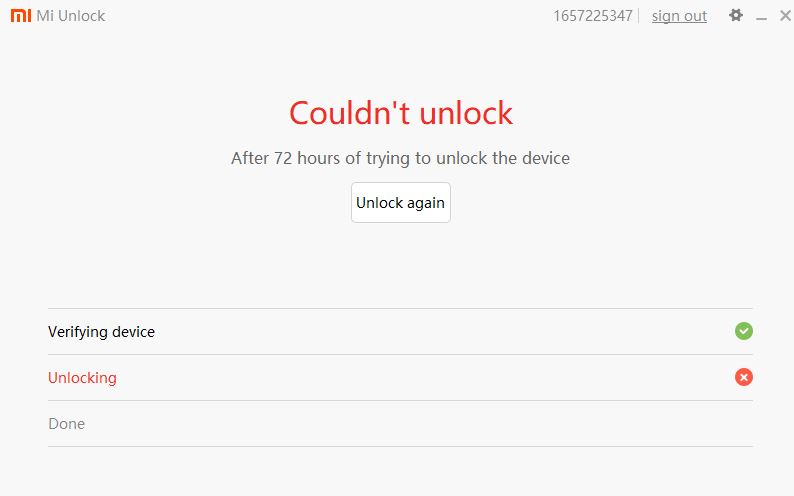
Task: Open settings via the gear icon
Action: click(736, 15)
